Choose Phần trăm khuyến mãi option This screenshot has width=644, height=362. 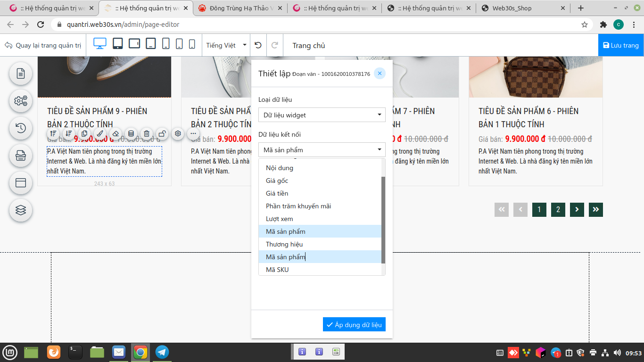[320, 206]
